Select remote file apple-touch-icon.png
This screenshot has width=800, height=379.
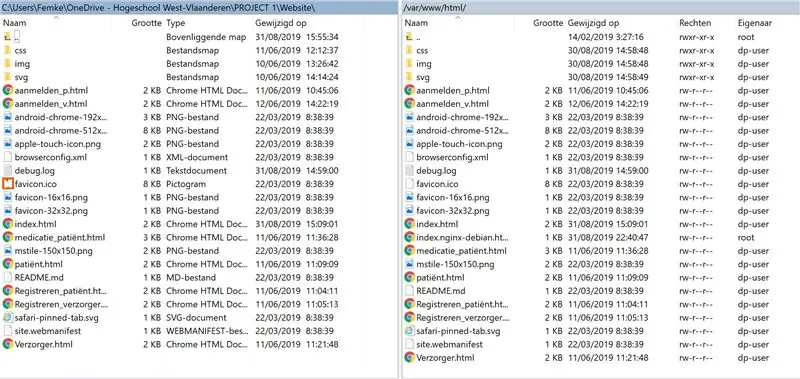[x=459, y=144]
